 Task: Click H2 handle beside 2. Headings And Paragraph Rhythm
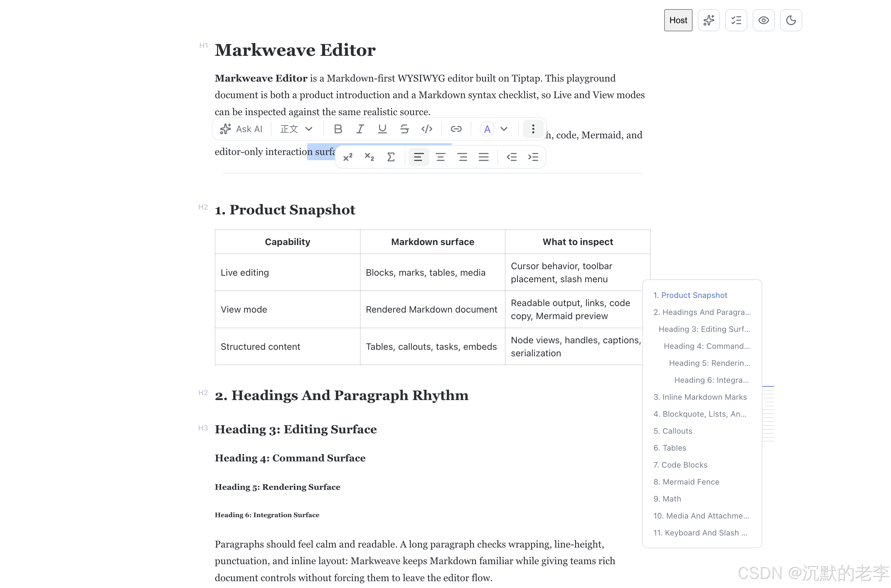pyautogui.click(x=203, y=393)
